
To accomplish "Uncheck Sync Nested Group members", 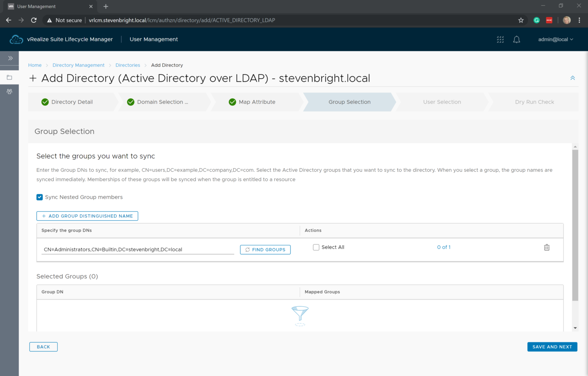I will tap(40, 197).
